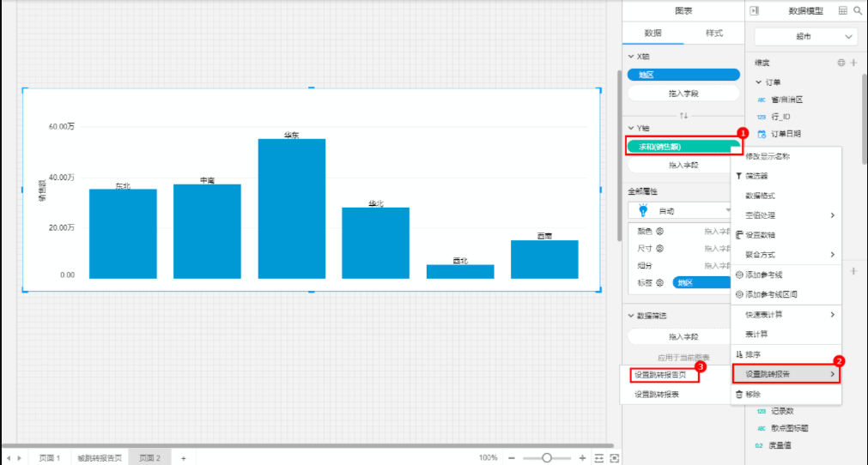Click the 地区 field pill in X轴
Screen dimensions: 868x465
click(x=683, y=75)
